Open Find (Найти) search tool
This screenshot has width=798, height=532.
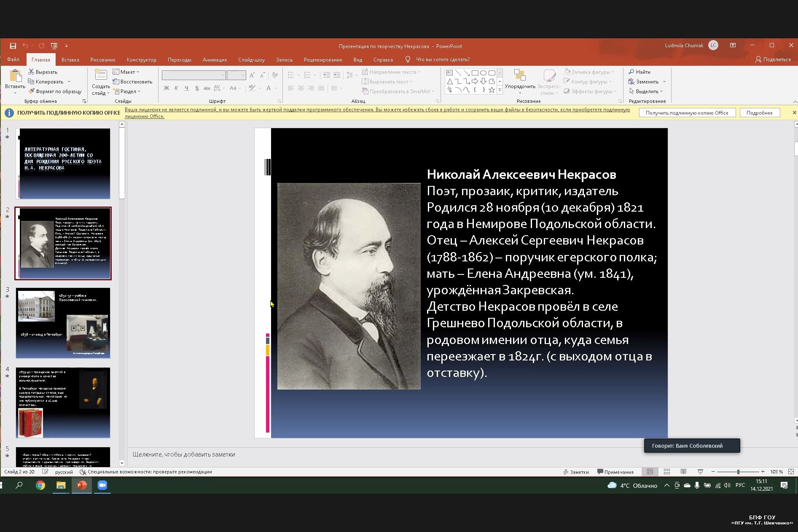(639, 72)
